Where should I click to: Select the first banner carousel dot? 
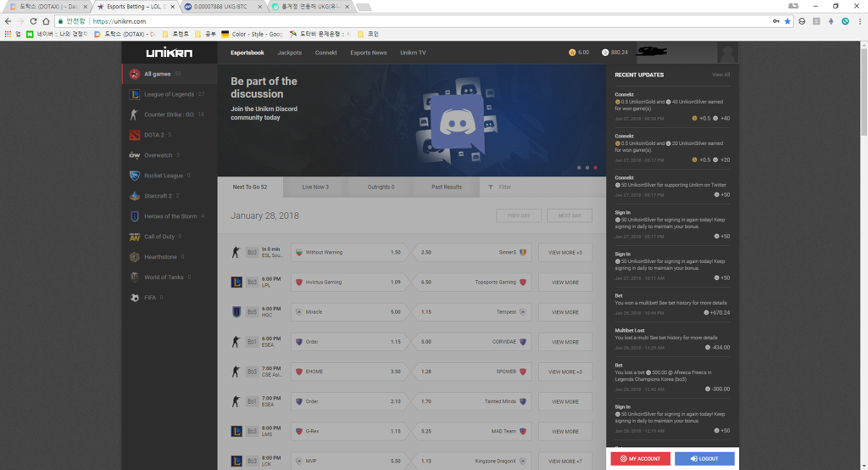click(x=579, y=167)
